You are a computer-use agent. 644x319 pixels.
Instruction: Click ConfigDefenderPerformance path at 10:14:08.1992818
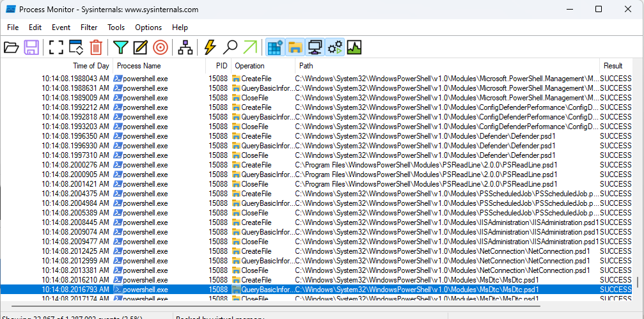(447, 117)
